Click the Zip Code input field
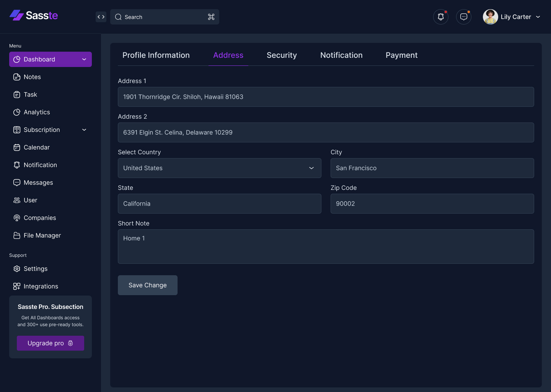The image size is (551, 392). pos(432,204)
